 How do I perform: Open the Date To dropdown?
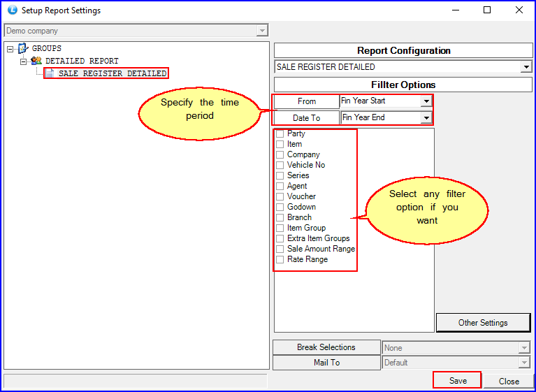(x=426, y=118)
